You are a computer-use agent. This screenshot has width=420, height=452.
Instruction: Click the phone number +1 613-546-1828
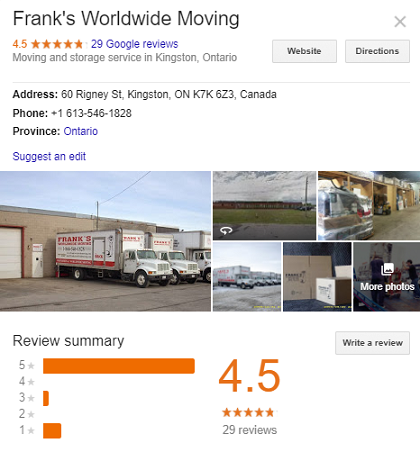tap(91, 113)
